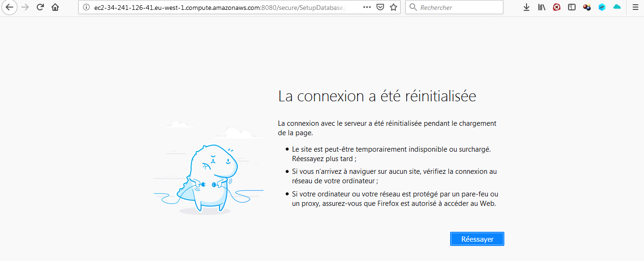Viewport: 644px width, 261px height.
Task: Reload the current page
Action: 40,8
